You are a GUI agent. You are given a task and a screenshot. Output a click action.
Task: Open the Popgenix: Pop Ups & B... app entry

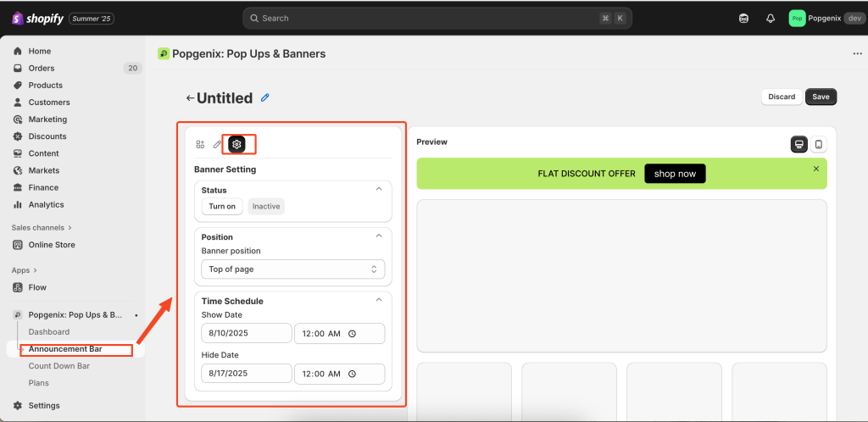pyautogui.click(x=75, y=314)
